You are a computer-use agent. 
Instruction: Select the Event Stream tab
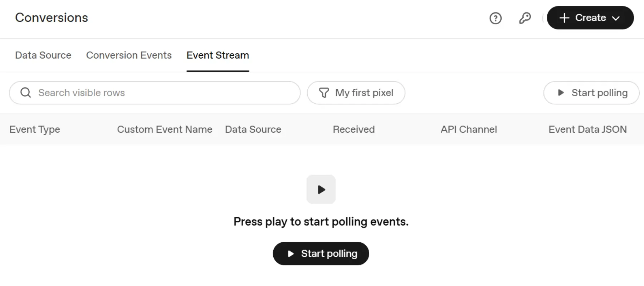coord(218,55)
